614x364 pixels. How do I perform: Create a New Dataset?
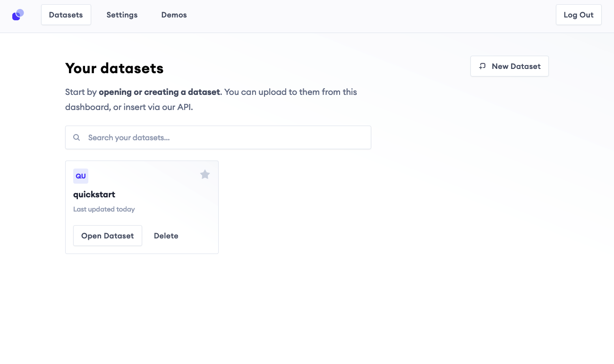510,66
